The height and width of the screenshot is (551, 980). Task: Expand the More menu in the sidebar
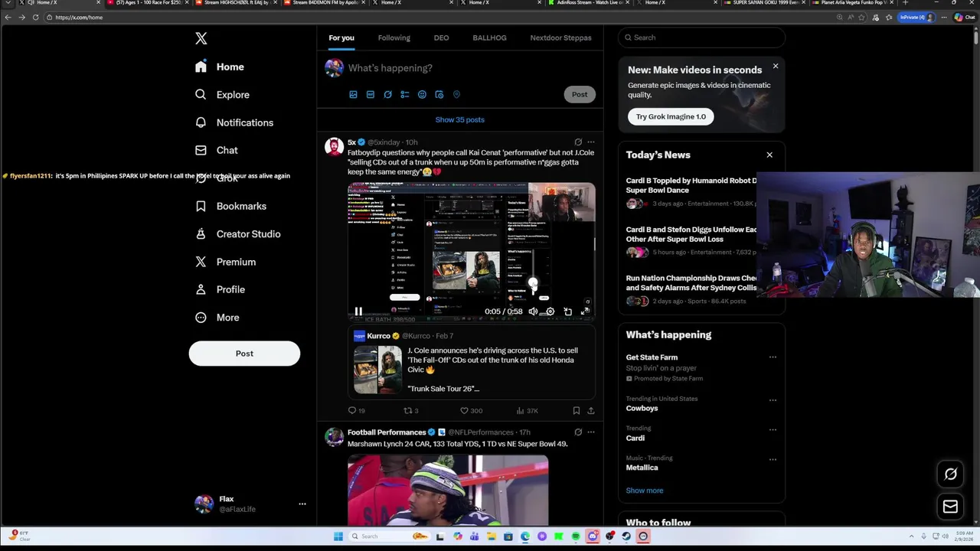point(217,318)
